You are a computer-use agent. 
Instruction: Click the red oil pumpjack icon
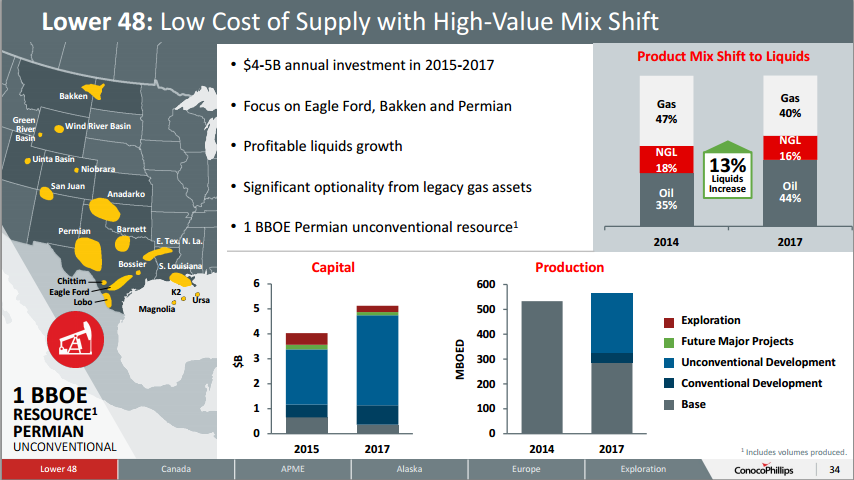point(75,340)
